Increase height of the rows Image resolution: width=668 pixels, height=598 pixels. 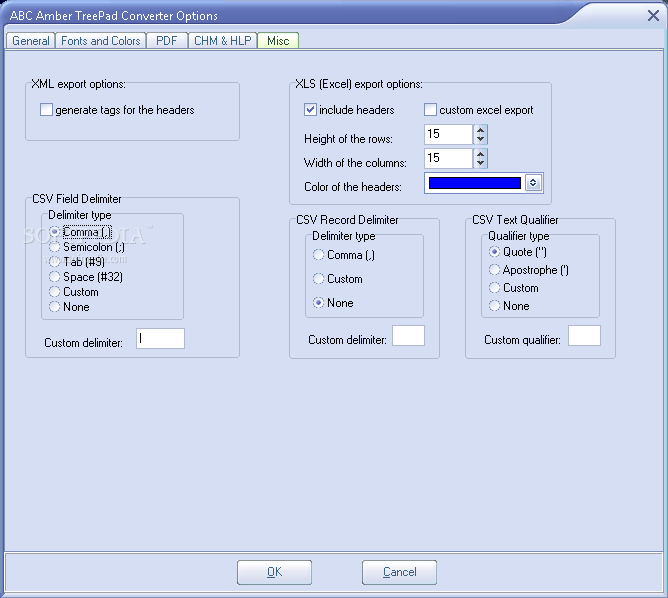(481, 130)
